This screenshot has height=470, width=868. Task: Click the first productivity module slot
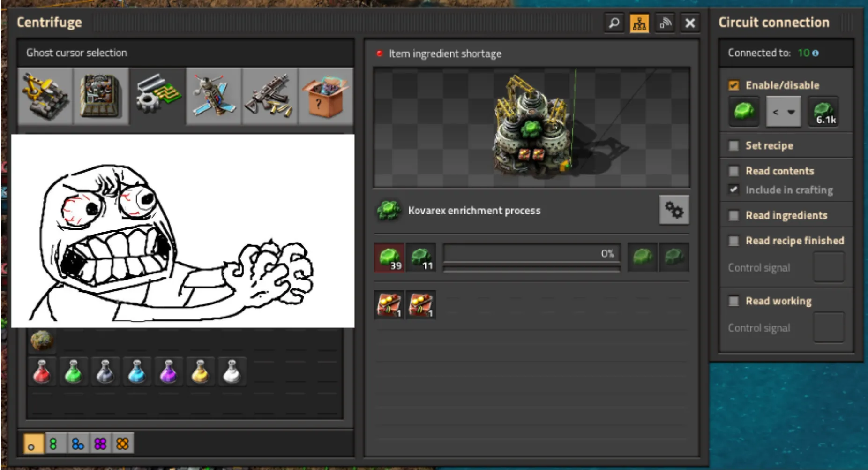(x=389, y=305)
